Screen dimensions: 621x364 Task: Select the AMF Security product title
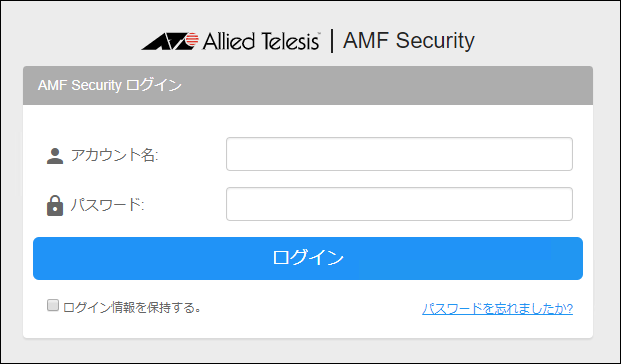(x=409, y=41)
